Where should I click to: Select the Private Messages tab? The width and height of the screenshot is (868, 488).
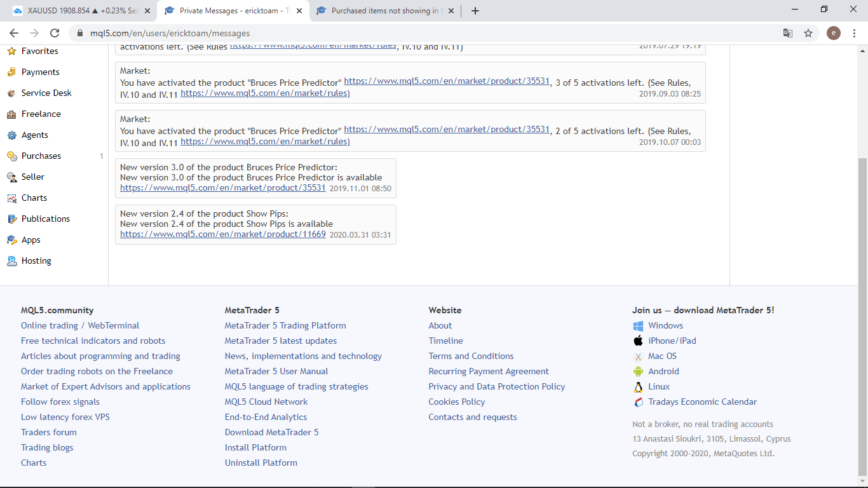(x=232, y=11)
